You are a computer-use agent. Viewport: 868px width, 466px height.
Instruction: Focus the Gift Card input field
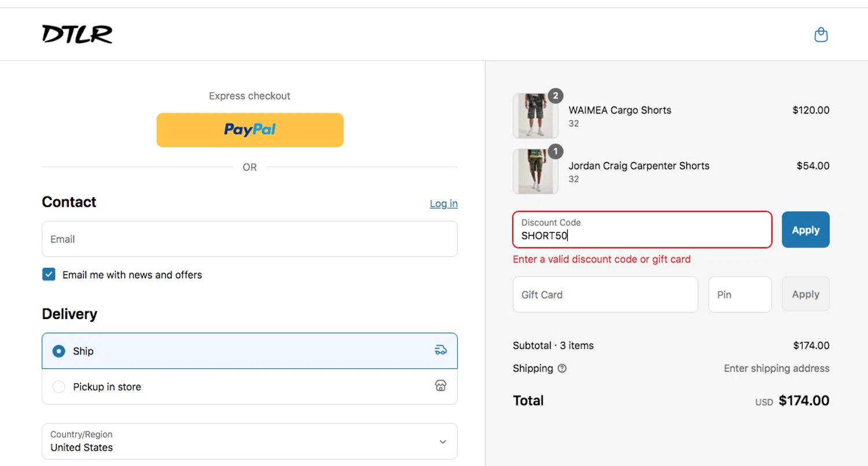coord(605,294)
